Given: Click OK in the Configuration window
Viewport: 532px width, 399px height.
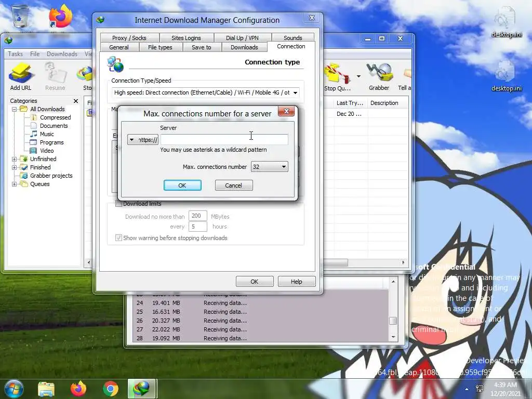Looking at the screenshot, I should [255, 282].
